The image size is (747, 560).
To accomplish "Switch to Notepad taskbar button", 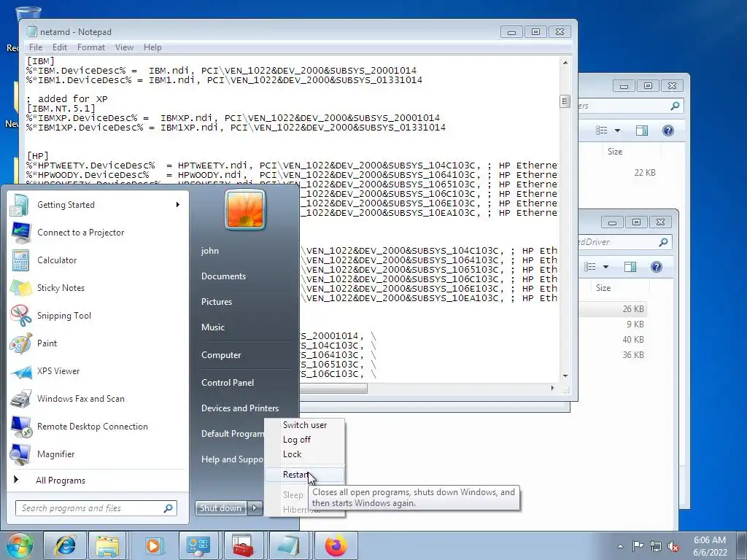I will click(289, 545).
